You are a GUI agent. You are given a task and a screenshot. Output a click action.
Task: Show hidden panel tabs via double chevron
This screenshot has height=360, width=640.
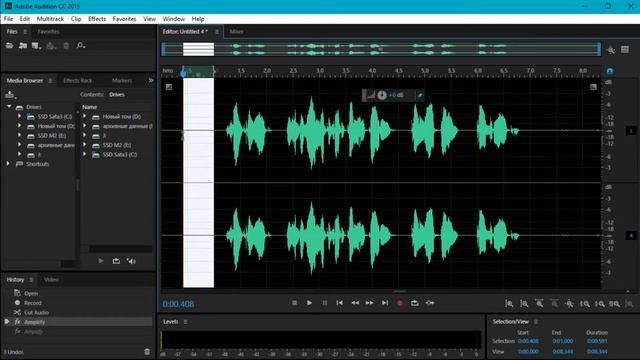click(x=151, y=80)
